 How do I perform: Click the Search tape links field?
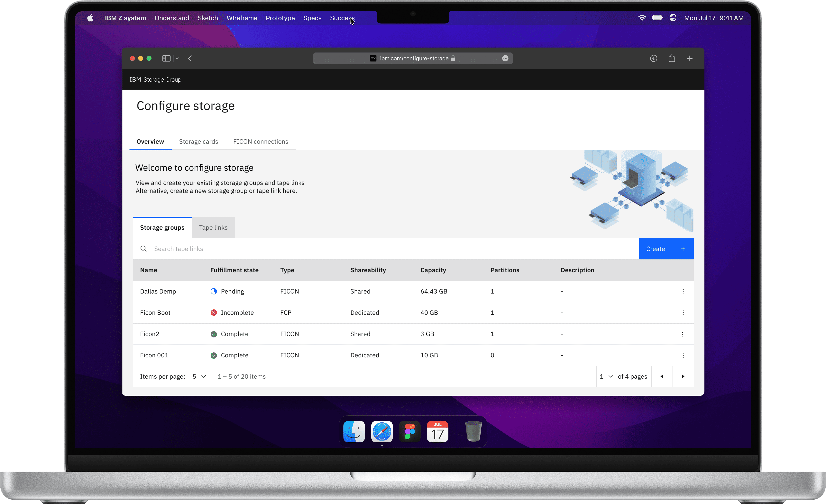[386, 249]
